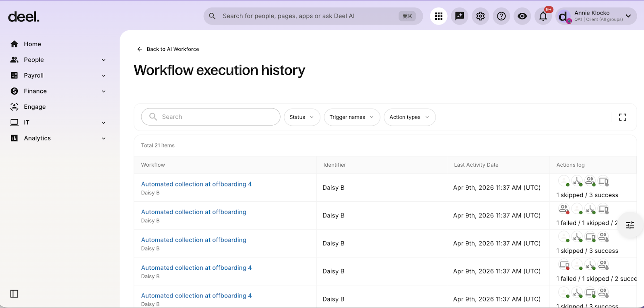
Task: Open the Action types filter dropdown
Action: click(x=409, y=117)
